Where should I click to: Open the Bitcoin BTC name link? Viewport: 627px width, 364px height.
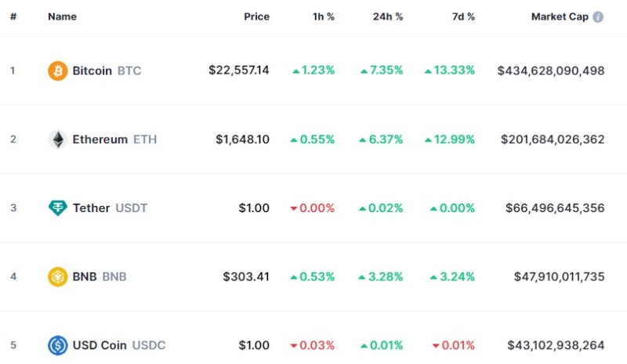pos(107,70)
